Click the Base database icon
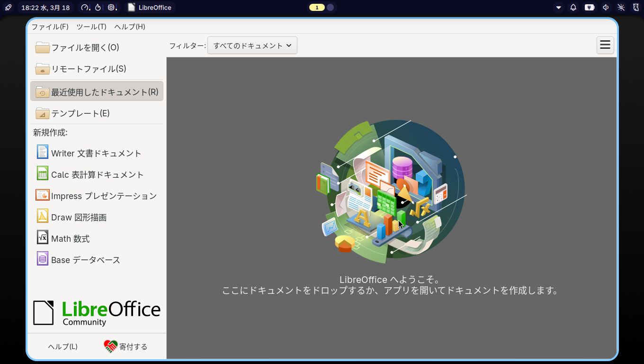644x364 pixels. click(x=43, y=259)
